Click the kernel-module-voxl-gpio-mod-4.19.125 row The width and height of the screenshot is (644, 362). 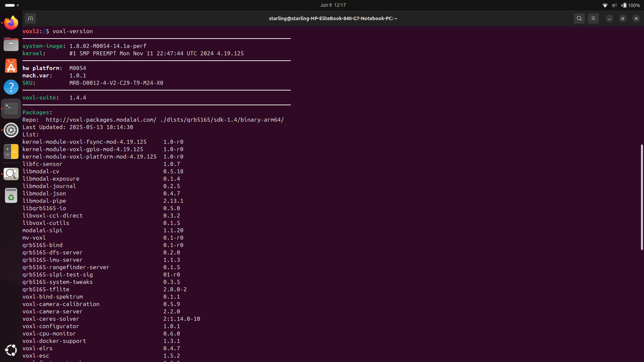click(x=103, y=149)
